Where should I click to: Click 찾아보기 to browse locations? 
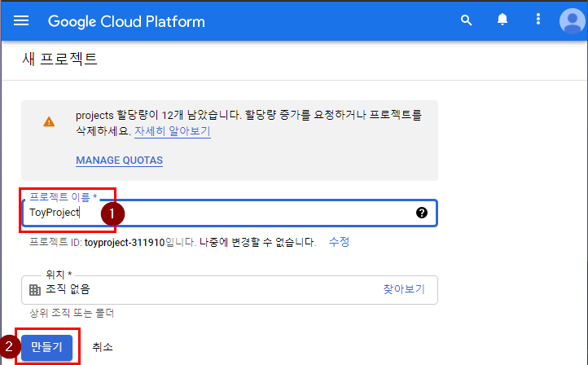(404, 289)
